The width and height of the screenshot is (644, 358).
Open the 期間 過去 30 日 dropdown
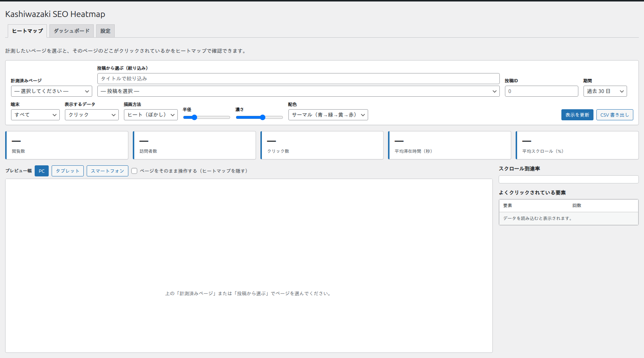(x=605, y=91)
